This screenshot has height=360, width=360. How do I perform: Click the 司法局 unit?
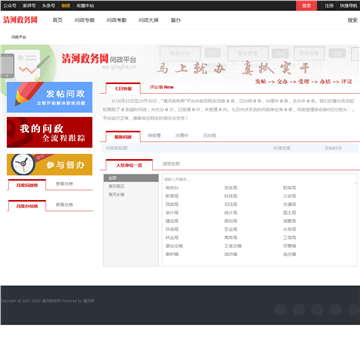pyautogui.click(x=230, y=204)
